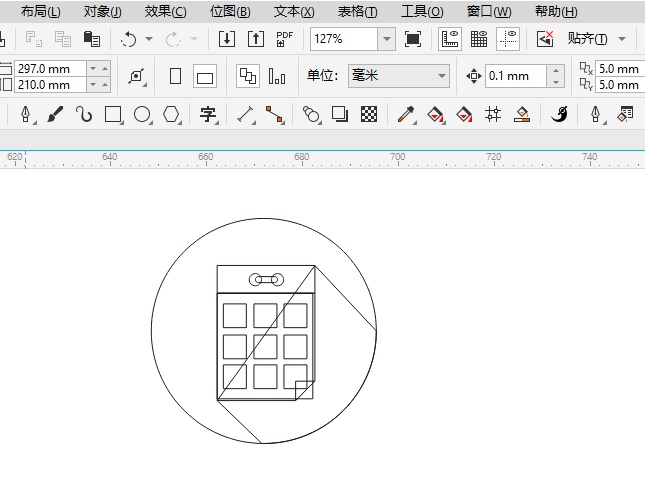Select the Ellipse tool
Image resolution: width=645 pixels, height=500 pixels.
click(142, 114)
